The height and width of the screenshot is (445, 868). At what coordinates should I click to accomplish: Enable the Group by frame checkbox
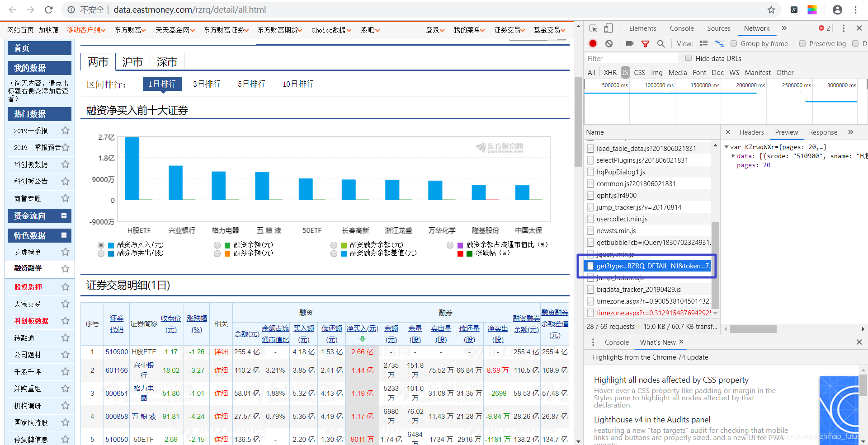(734, 44)
